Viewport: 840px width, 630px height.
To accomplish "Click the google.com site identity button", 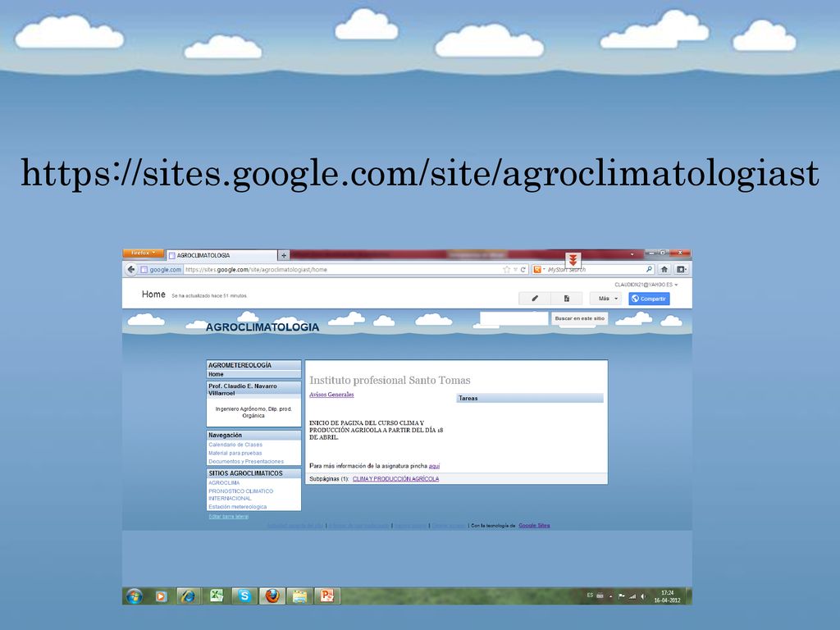I will pos(161,269).
